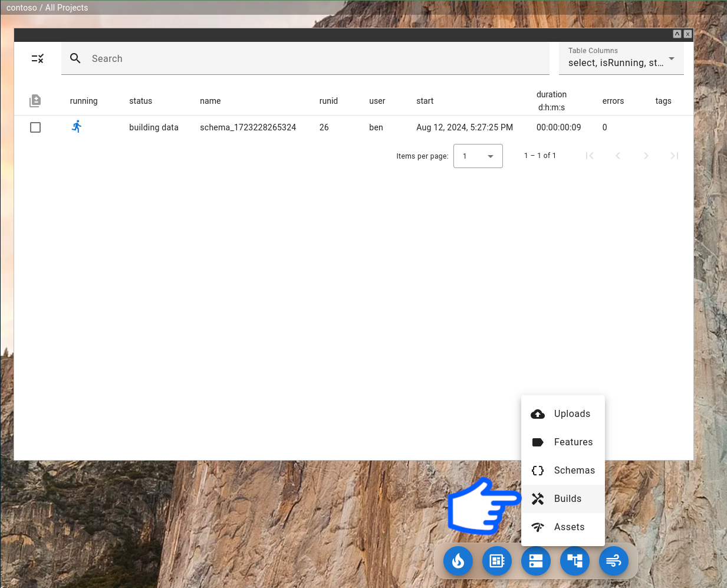Open the Items per page dropdown

tap(478, 156)
